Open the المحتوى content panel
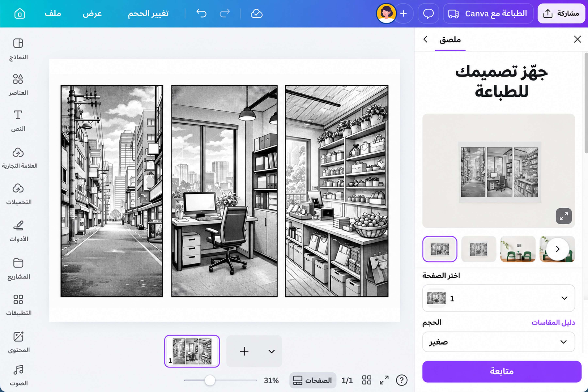The width and height of the screenshot is (588, 392). [x=19, y=342]
